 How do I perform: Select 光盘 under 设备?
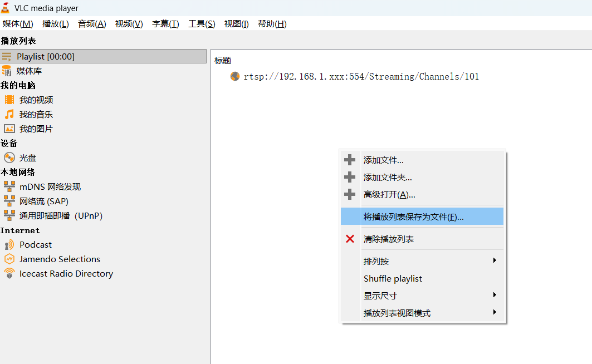pyautogui.click(x=28, y=158)
